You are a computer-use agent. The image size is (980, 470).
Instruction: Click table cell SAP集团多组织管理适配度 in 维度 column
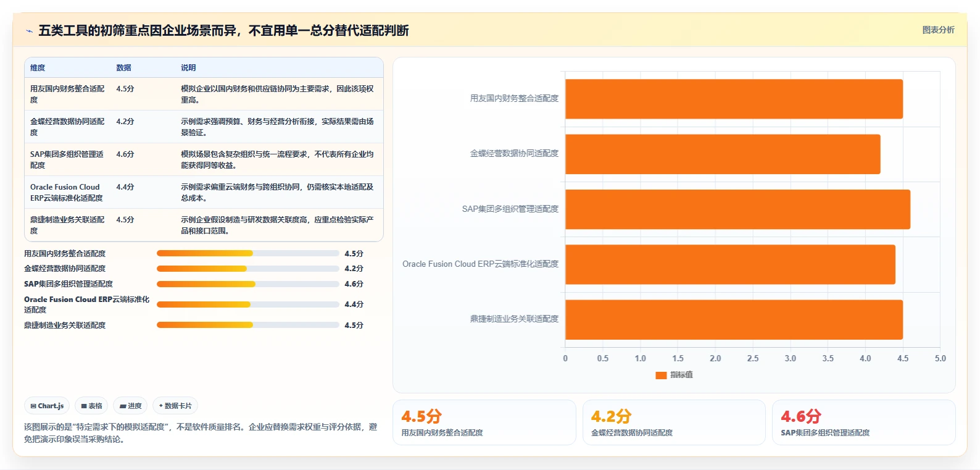[x=67, y=159]
